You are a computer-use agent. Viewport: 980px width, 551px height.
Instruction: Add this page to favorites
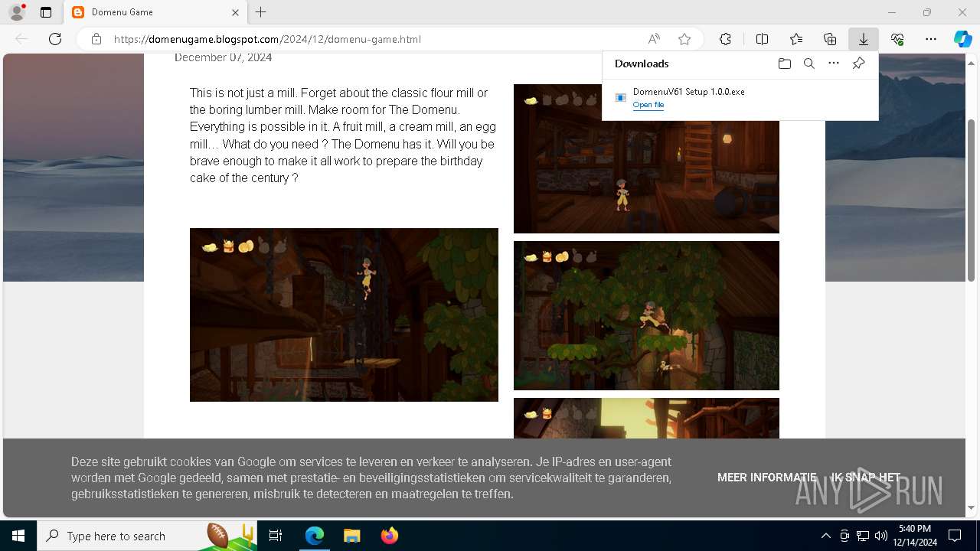(684, 39)
